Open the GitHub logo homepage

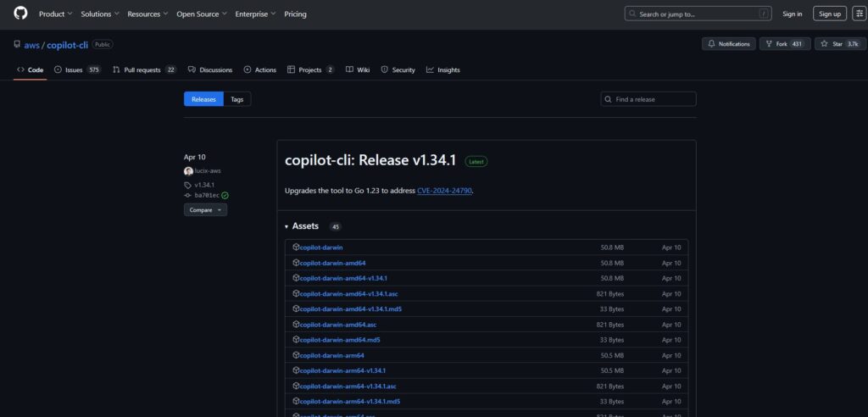[x=20, y=14]
